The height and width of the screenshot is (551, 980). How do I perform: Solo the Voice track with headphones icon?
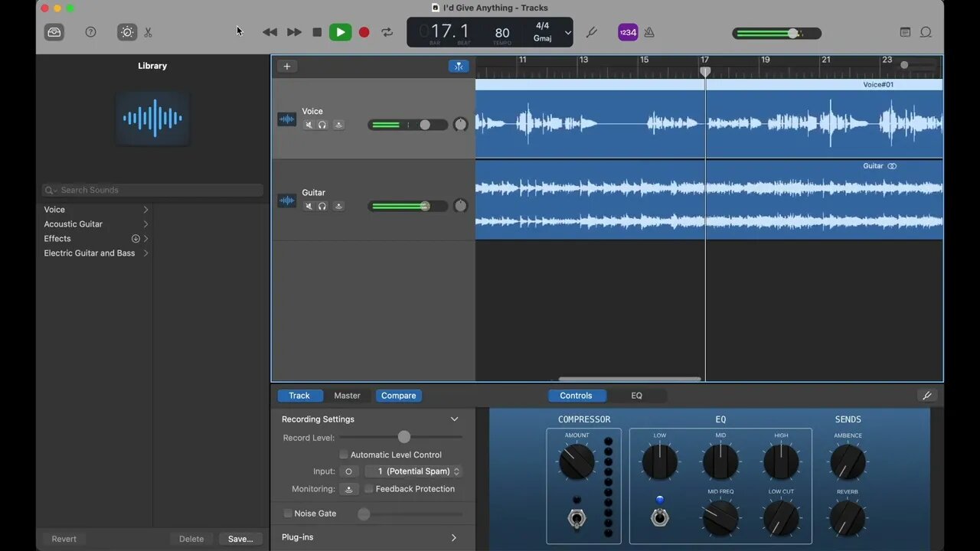point(322,125)
